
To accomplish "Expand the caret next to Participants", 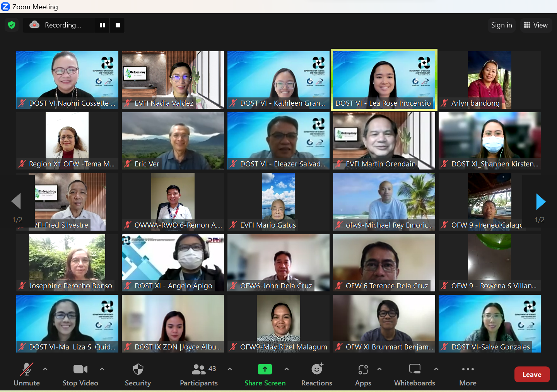I will pos(230,369).
